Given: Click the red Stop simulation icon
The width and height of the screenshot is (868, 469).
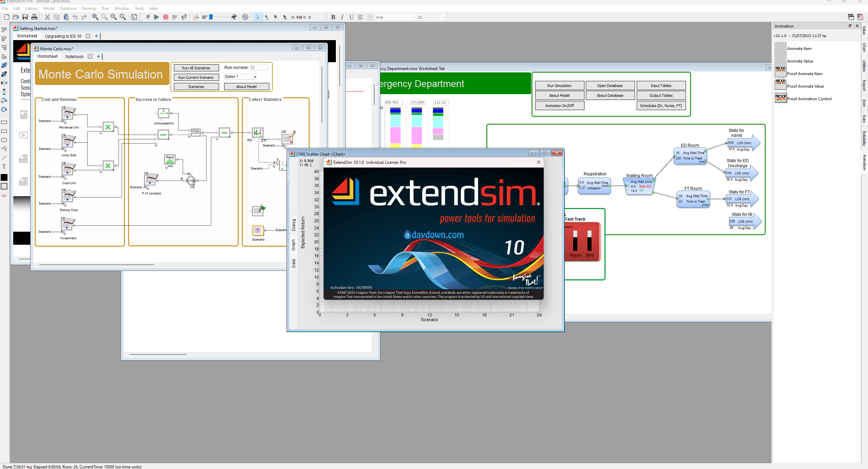Looking at the screenshot, I should click(166, 17).
